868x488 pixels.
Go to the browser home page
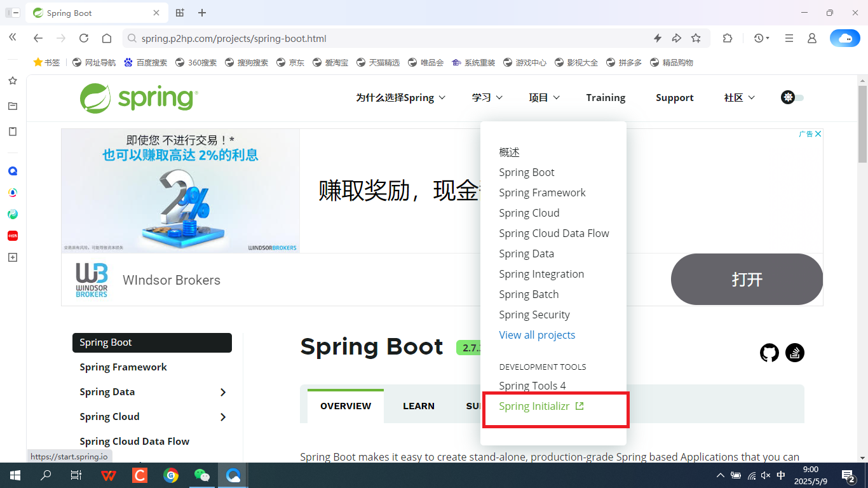point(107,38)
